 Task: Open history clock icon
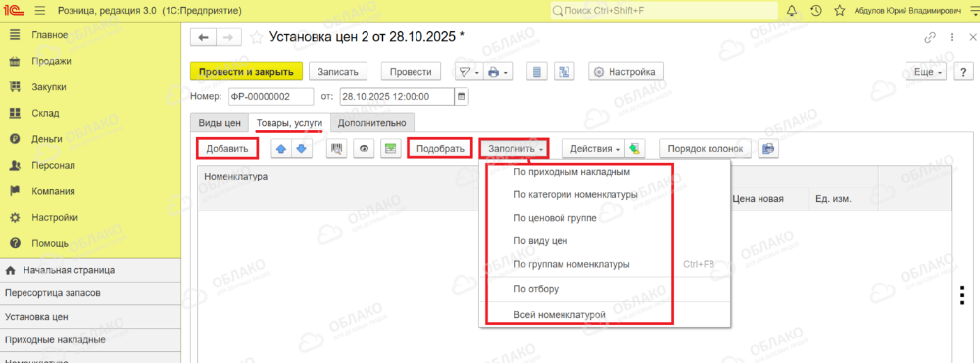815,11
